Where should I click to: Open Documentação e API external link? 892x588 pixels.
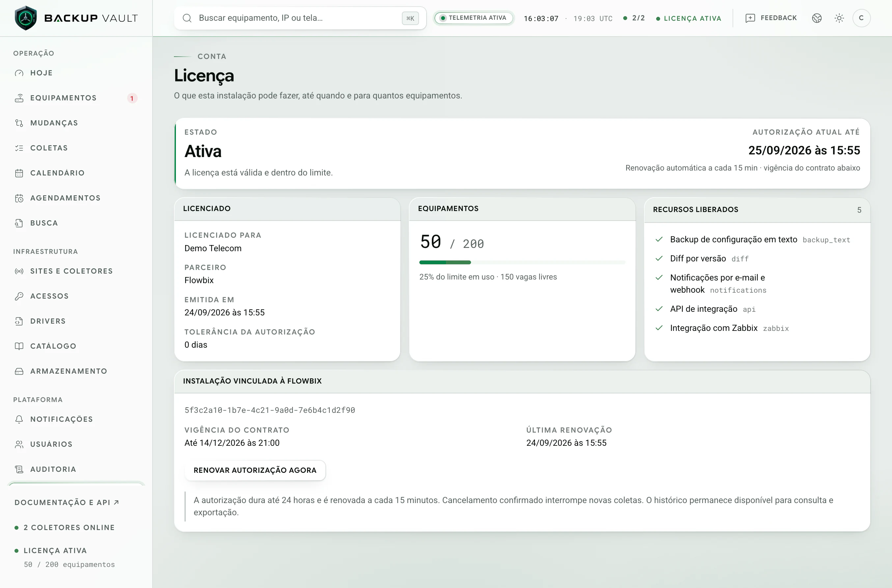coord(67,502)
